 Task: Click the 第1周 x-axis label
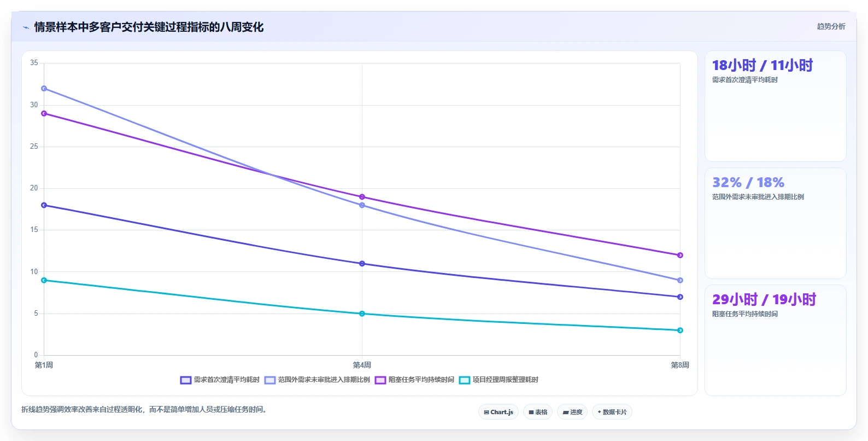point(44,365)
